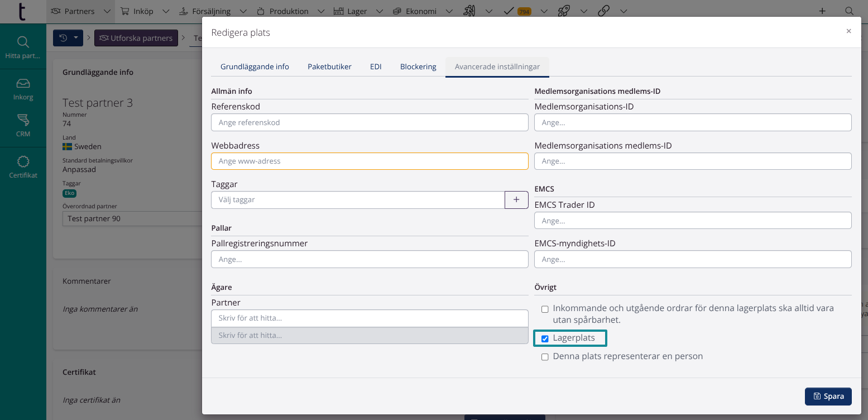Enable 'Denna plats representerar en person' checkbox

coord(545,357)
